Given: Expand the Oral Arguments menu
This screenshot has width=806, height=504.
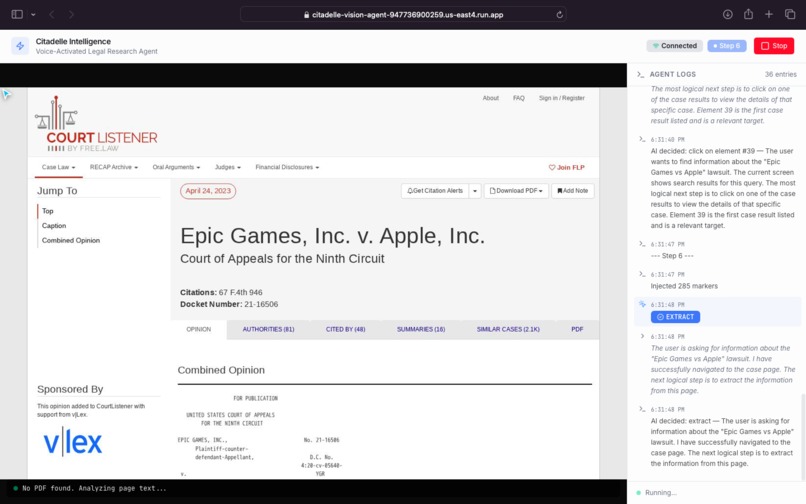Looking at the screenshot, I should [x=176, y=167].
